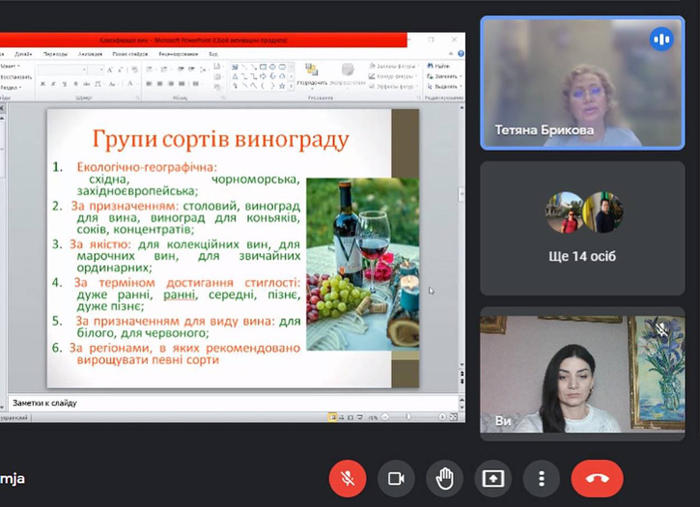Screen dimensions: 700x507
Task: Unmute the microphone in Meet
Action: click(x=347, y=478)
